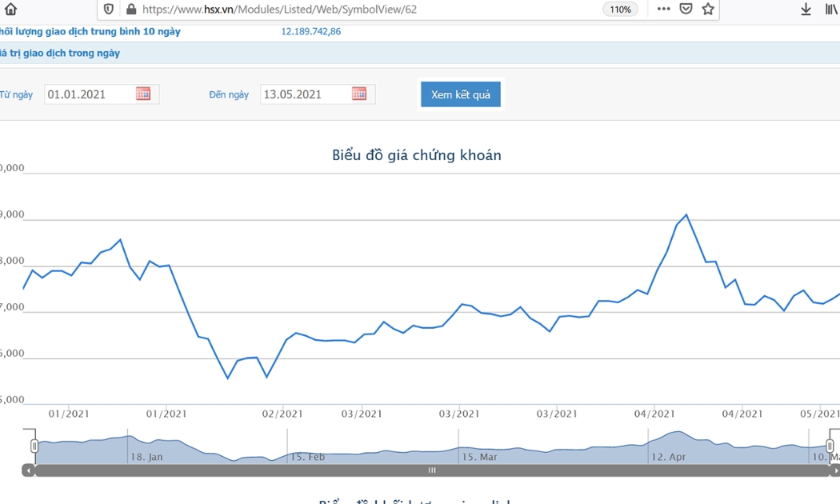The height and width of the screenshot is (504, 840).
Task: Bookmark this page with star icon
Action: pos(708,9)
